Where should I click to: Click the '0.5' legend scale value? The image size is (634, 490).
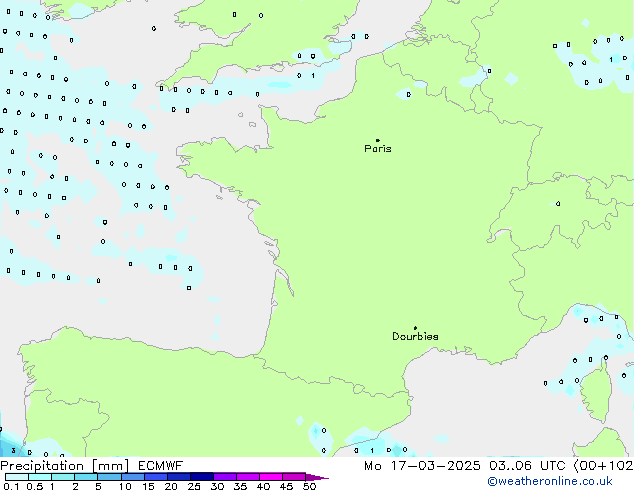(35, 486)
